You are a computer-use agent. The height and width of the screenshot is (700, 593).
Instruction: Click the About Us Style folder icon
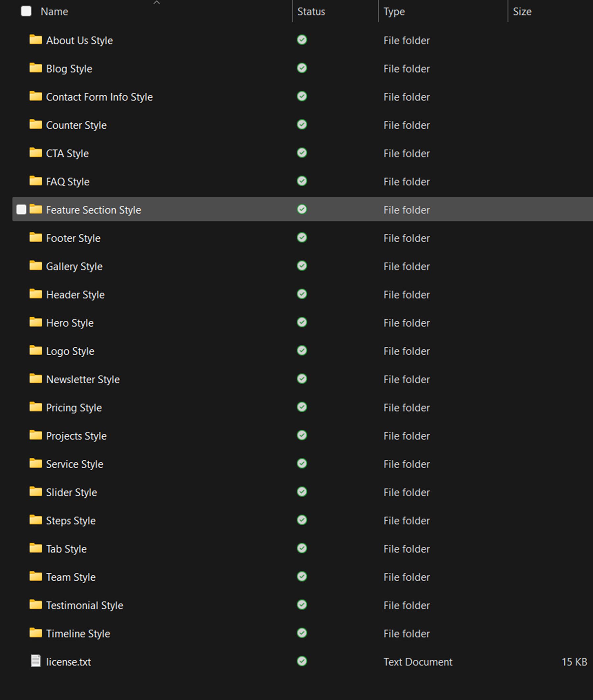[x=36, y=40]
